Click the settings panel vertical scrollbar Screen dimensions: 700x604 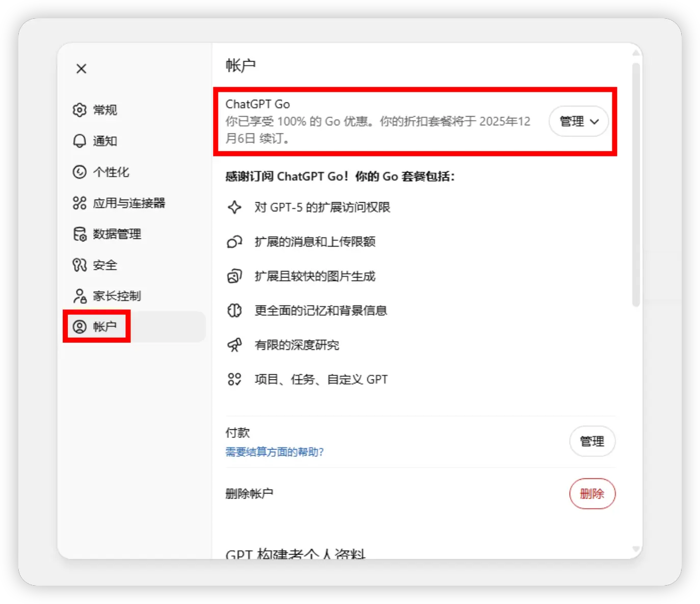click(636, 184)
